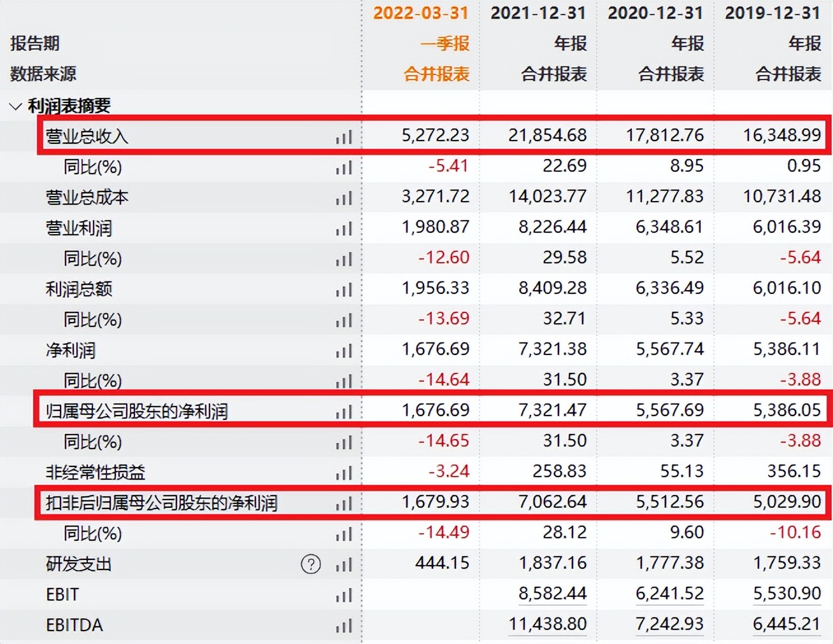Click the 444.15 R&D expense value

[442, 563]
